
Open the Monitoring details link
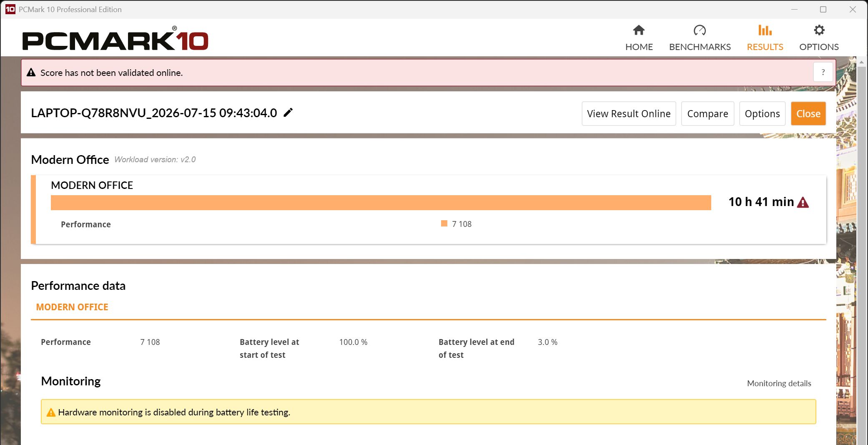pos(779,383)
